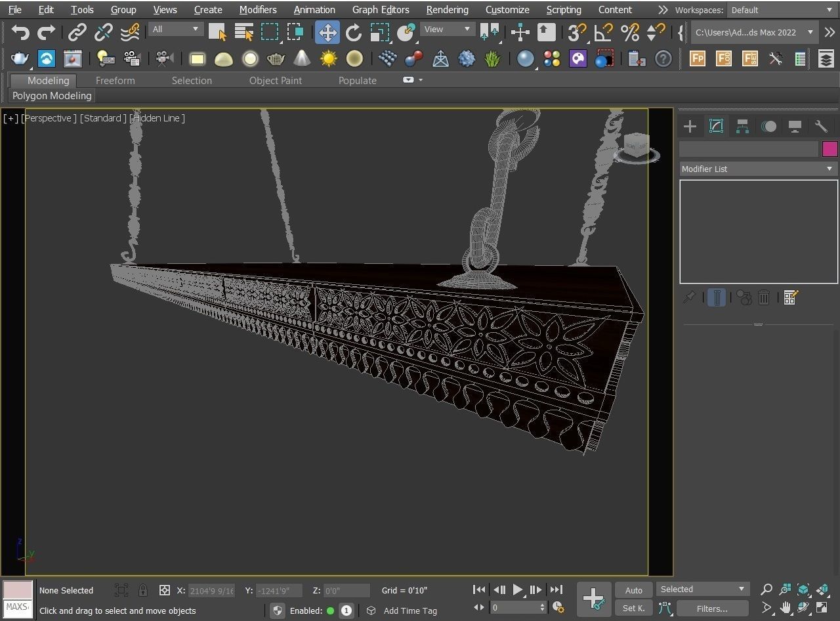Screen dimensions: 840x621
Task: Open the Customize menu
Action: click(x=507, y=10)
